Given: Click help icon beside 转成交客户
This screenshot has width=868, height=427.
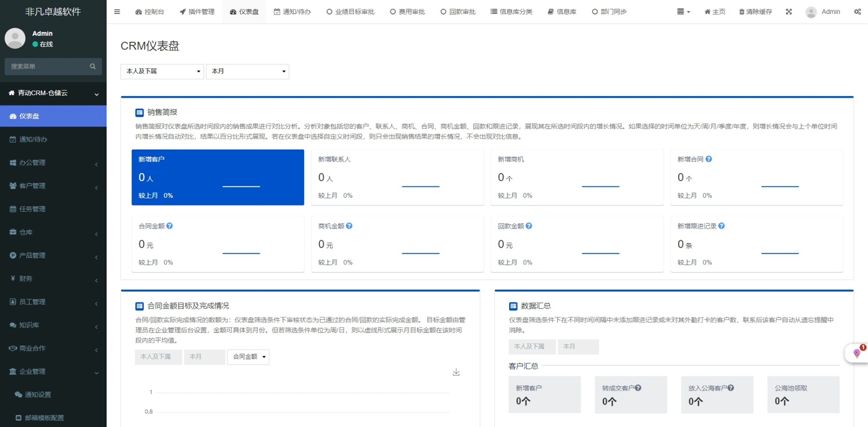Looking at the screenshot, I should click(638, 388).
